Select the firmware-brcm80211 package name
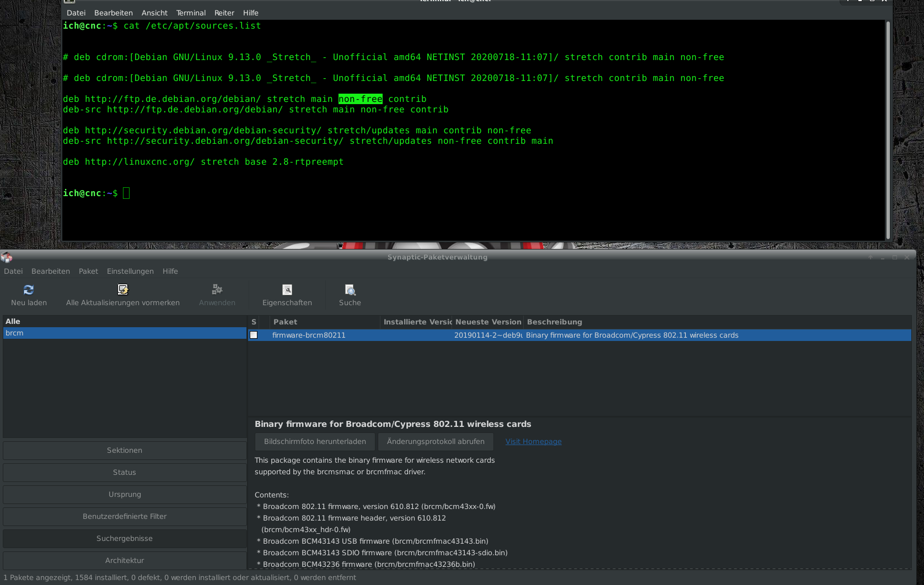924x585 pixels. point(309,335)
